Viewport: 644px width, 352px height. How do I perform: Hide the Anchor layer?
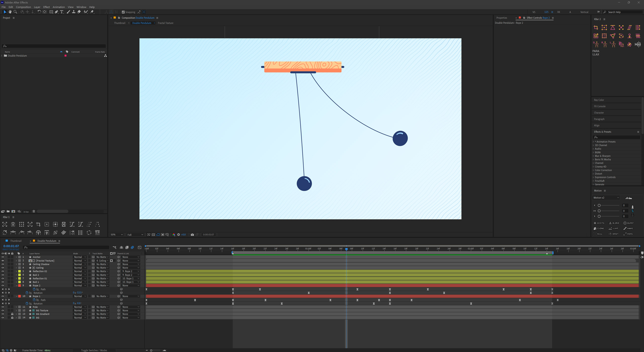[x=3, y=257]
